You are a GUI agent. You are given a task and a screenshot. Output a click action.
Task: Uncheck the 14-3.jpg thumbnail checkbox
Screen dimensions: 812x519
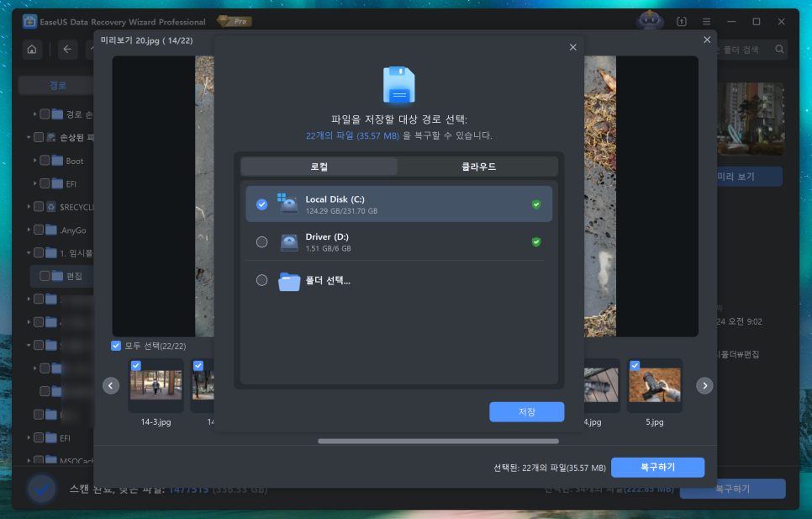coord(135,365)
